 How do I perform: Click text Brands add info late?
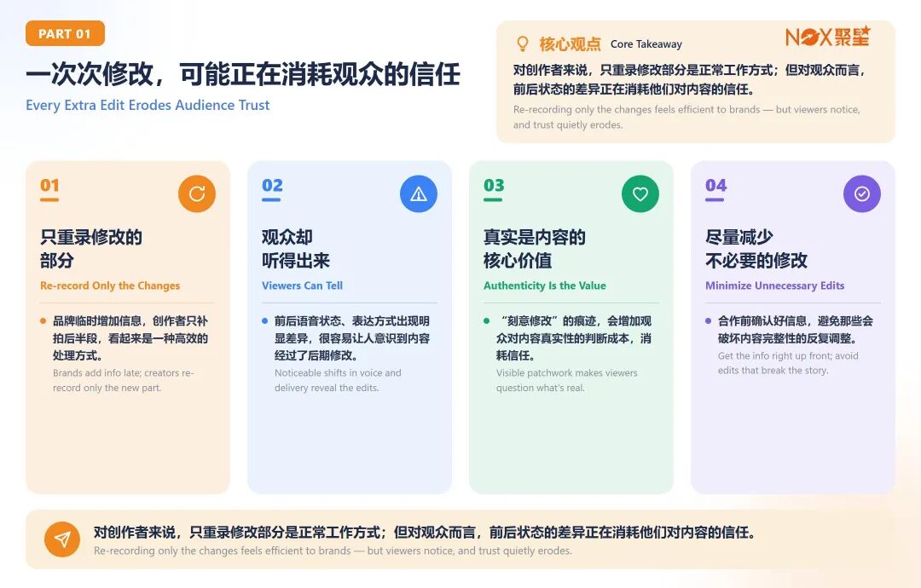(124, 380)
